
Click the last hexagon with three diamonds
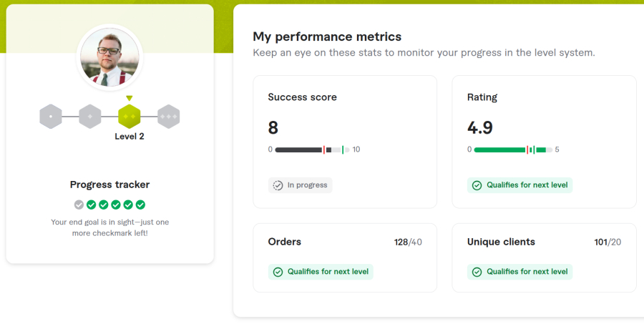pos(168,116)
